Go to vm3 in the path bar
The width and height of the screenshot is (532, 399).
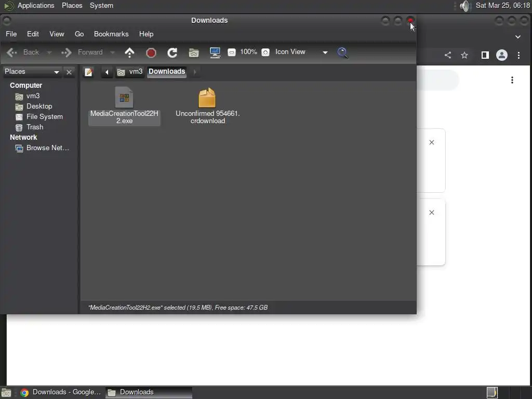coord(130,72)
